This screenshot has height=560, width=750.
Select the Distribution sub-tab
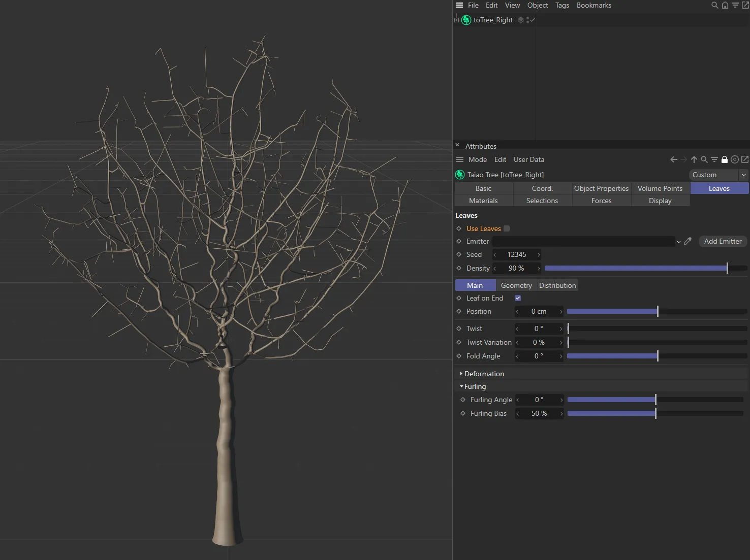click(x=557, y=285)
